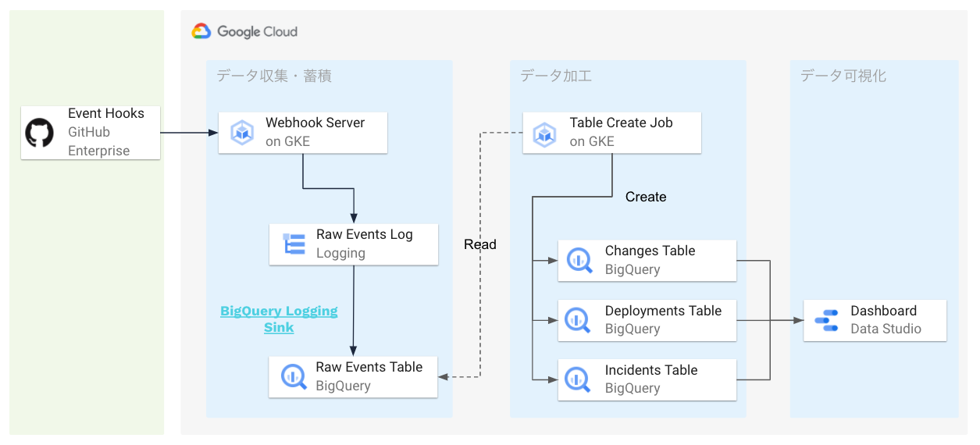This screenshot has height=445, width=980.
Task: Click the 'Logging' subtitle text
Action: click(x=340, y=253)
